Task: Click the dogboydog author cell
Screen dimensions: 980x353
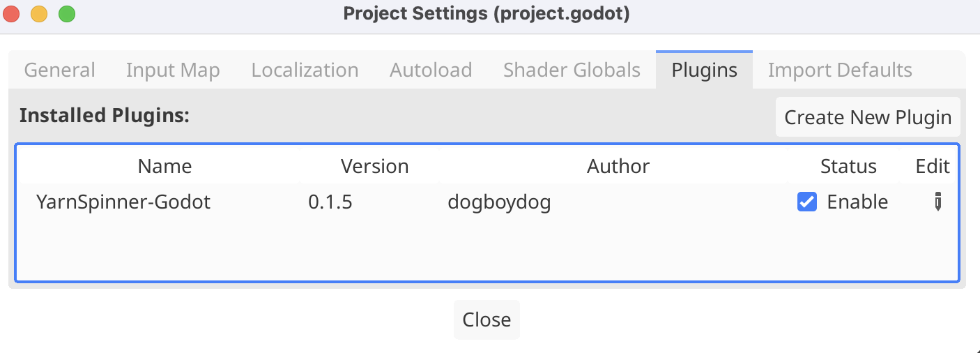Action: point(499,202)
